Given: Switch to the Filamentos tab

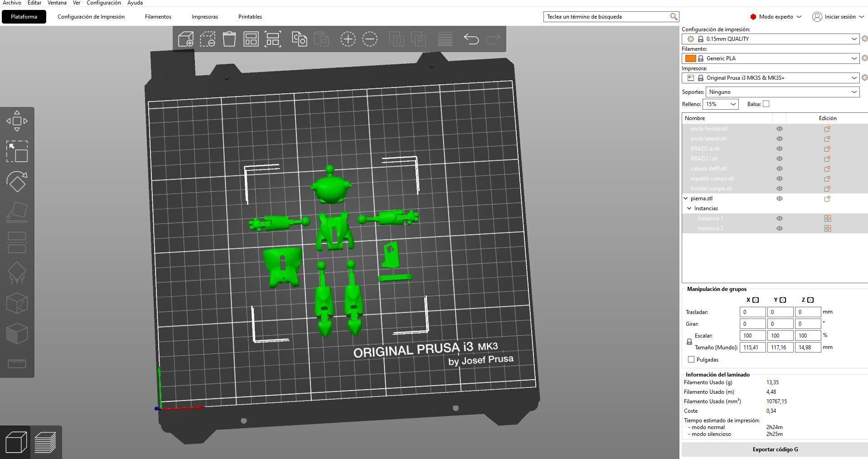Looking at the screenshot, I should point(158,17).
